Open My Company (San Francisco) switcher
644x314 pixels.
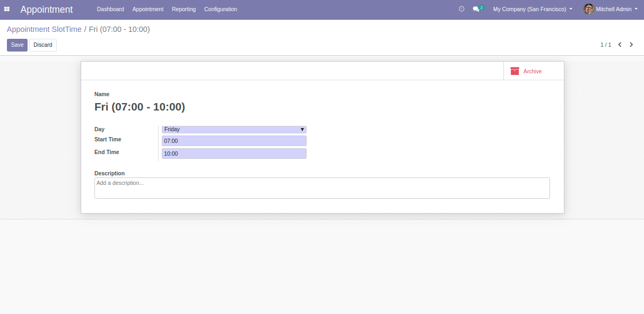pyautogui.click(x=533, y=9)
